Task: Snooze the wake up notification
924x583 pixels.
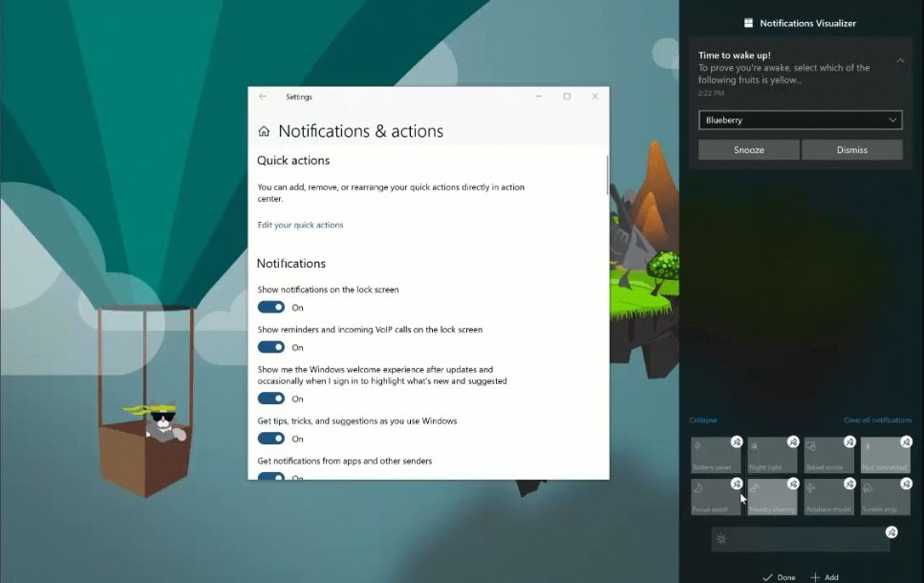Action: pyautogui.click(x=749, y=150)
